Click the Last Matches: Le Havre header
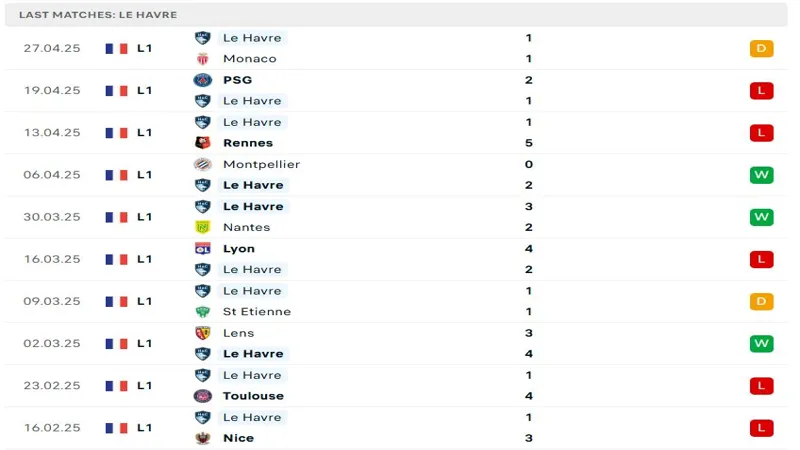Viewport: 800px width, 450px height. 98,15
